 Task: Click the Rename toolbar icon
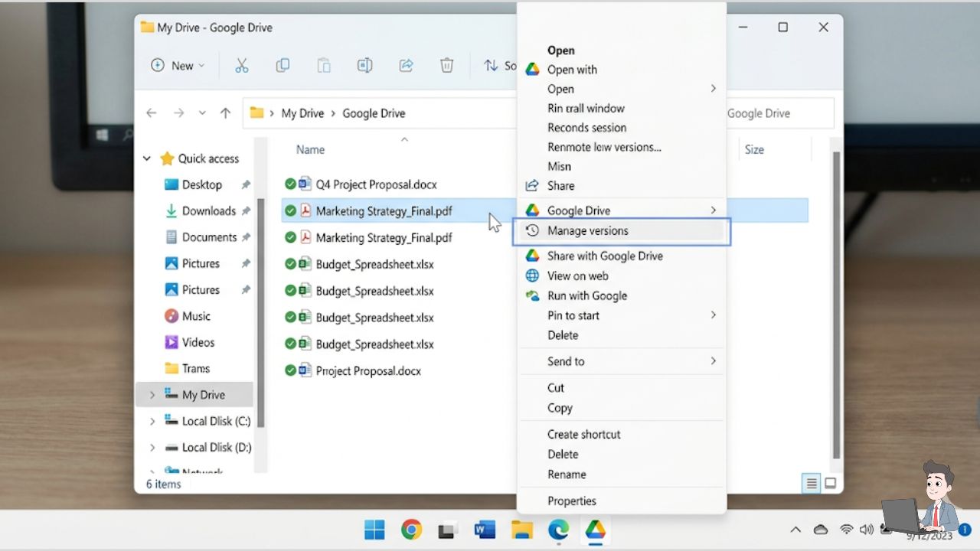[x=365, y=66]
